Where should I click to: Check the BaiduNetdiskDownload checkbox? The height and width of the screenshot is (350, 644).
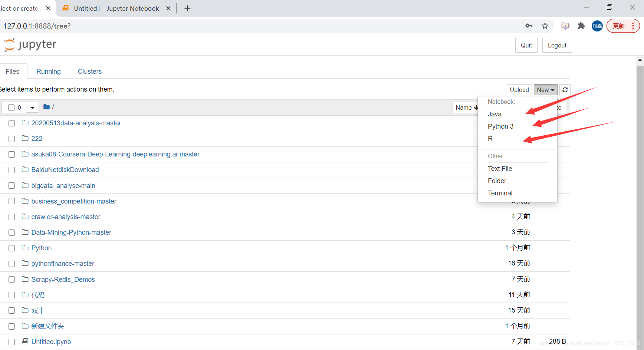[x=11, y=170]
